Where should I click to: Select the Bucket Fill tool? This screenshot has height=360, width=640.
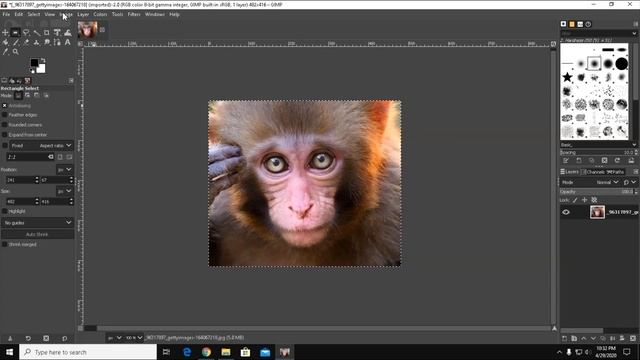[x=5, y=42]
